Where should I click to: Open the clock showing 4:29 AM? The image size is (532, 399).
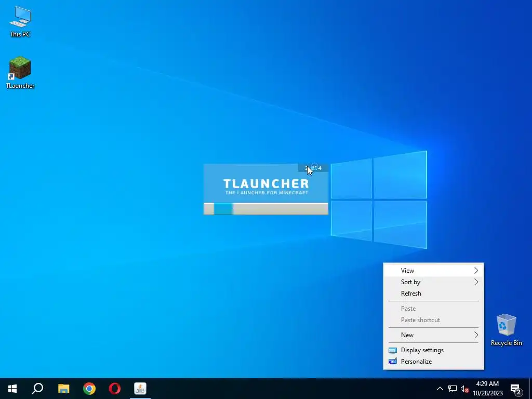click(x=487, y=389)
